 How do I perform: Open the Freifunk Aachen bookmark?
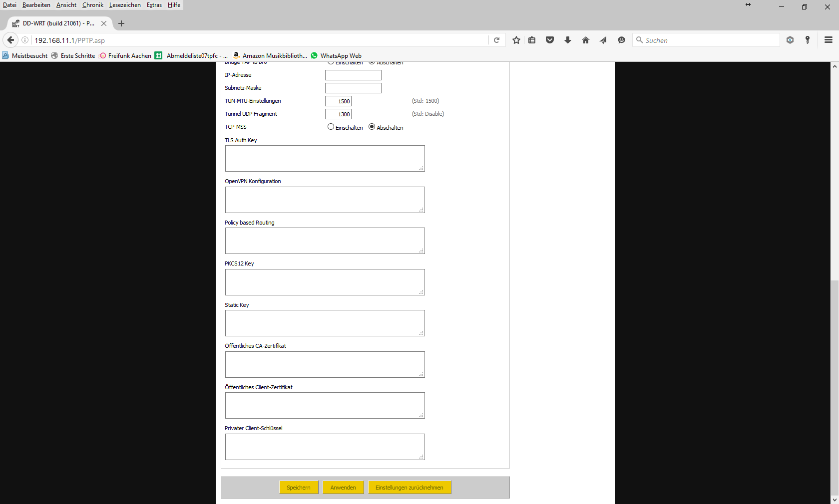126,56
